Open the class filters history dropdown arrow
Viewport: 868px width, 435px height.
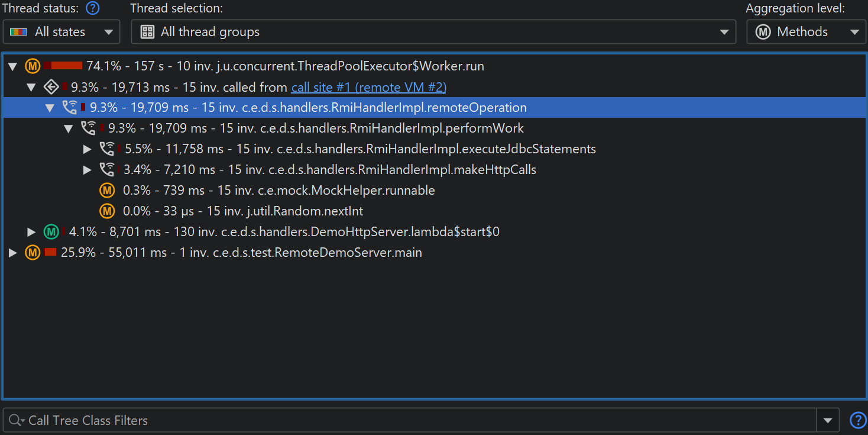[827, 421]
